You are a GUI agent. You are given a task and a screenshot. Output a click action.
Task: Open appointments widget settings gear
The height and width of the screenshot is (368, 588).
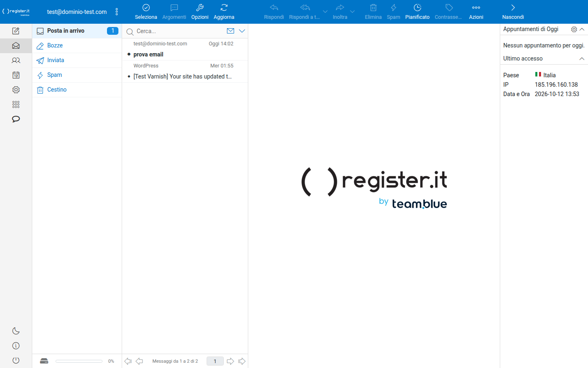[574, 29]
